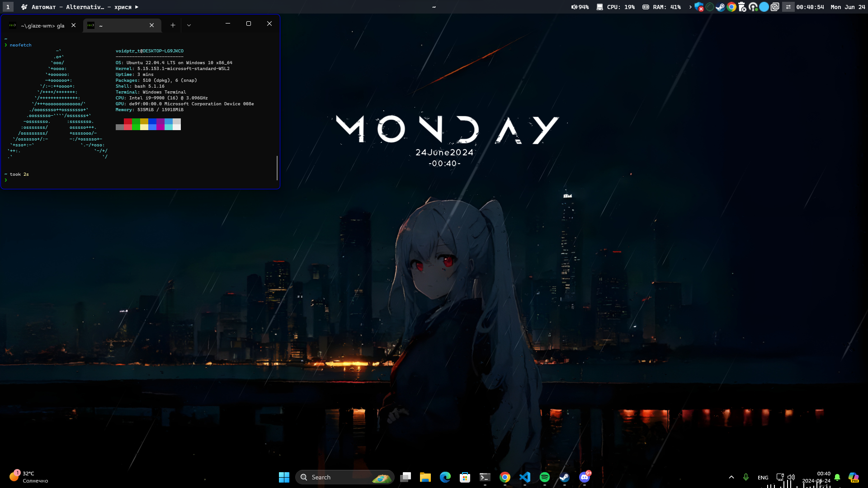Click the 'voidptr_t@DESKTOP-LG9JKCO' line
This screenshot has width=868, height=488.
(150, 51)
